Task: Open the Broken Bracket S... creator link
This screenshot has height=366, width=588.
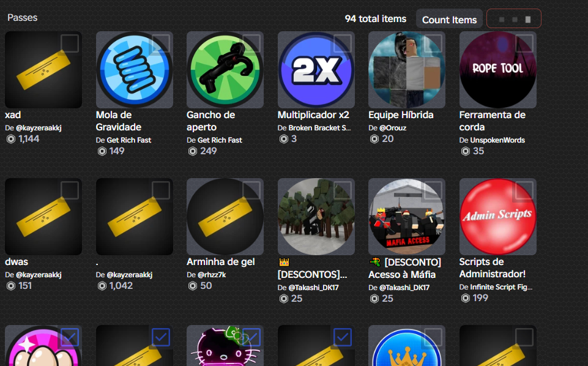Action: click(x=319, y=128)
